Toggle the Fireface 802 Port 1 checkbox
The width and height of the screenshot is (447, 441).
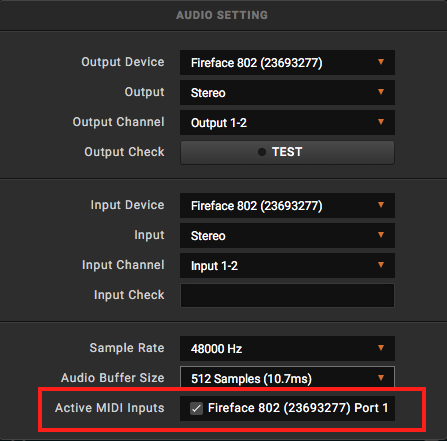pyautogui.click(x=196, y=408)
